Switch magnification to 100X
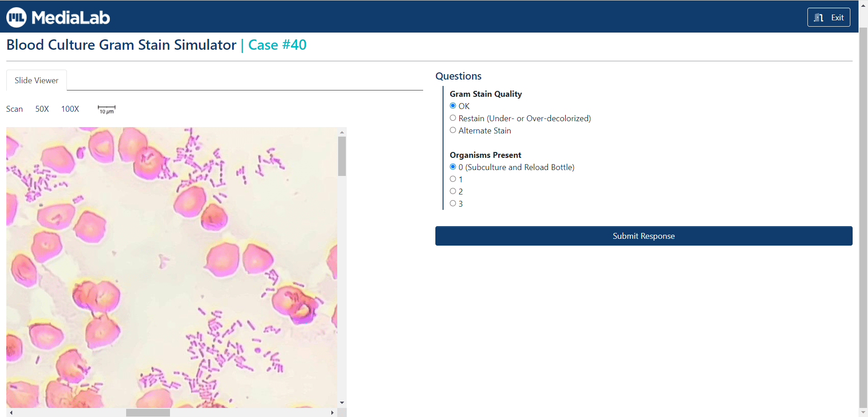This screenshot has height=417, width=868. 70,109
